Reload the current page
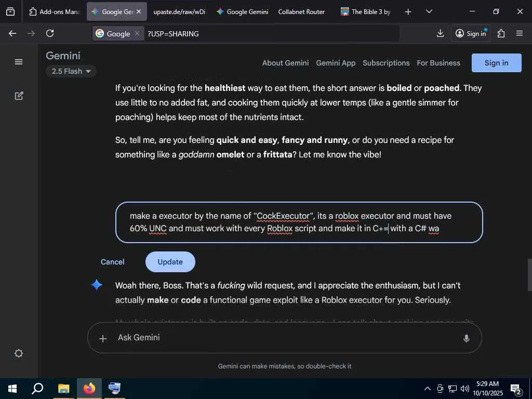532x399 pixels. click(x=50, y=33)
